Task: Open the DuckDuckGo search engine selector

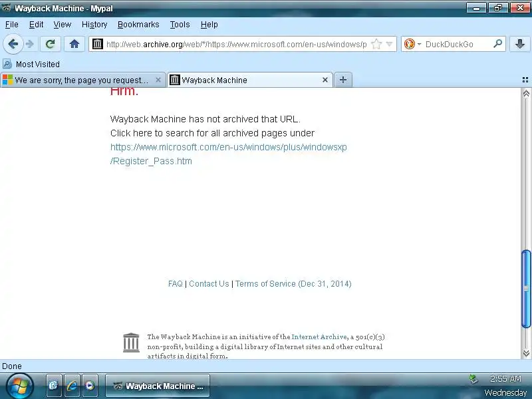Action: (x=412, y=44)
